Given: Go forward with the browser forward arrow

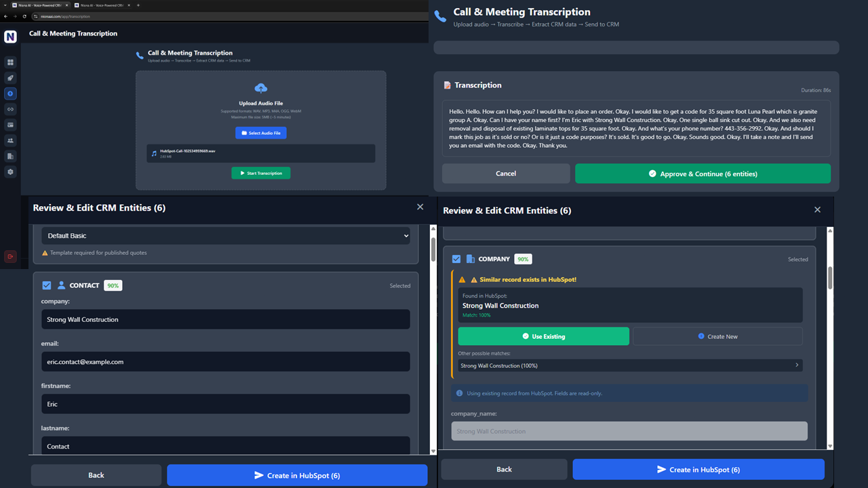Looking at the screenshot, I should 16,16.
